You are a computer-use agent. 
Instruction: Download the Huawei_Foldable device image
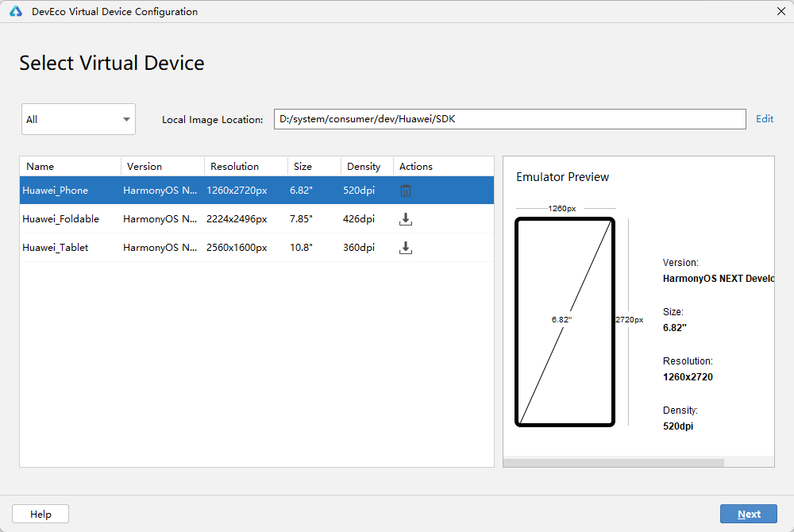(406, 219)
